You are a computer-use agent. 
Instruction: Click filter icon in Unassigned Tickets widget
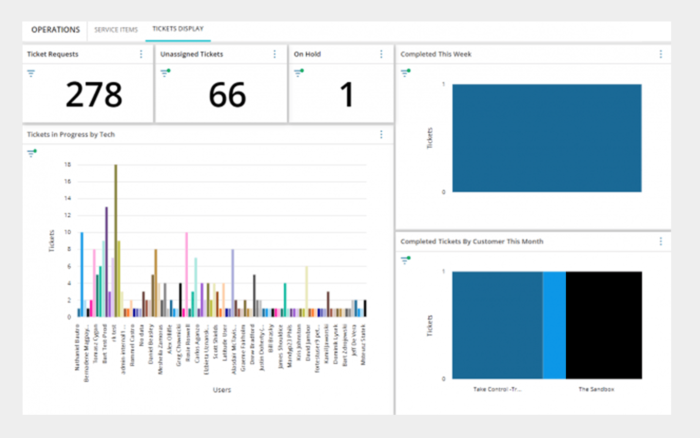click(x=165, y=73)
